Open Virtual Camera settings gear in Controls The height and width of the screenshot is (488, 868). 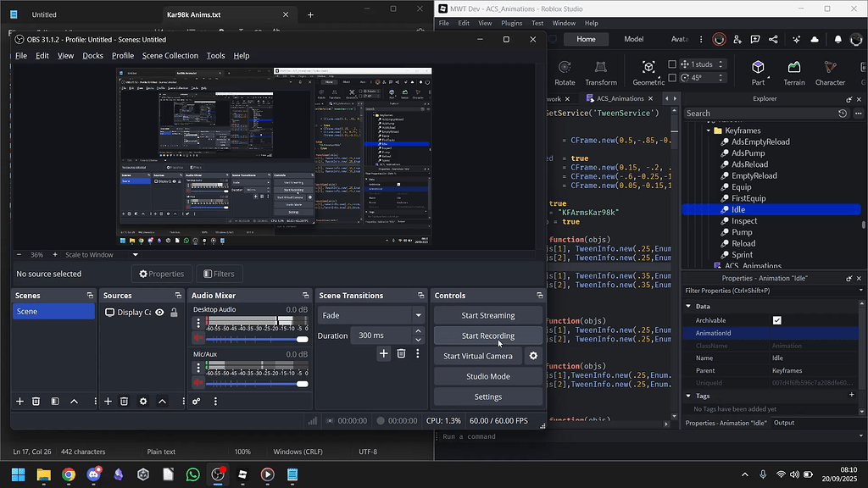pos(532,356)
